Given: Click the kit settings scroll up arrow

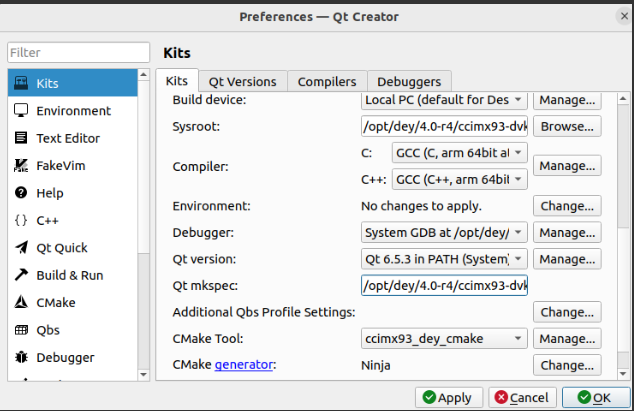Looking at the screenshot, I should tap(623, 98).
